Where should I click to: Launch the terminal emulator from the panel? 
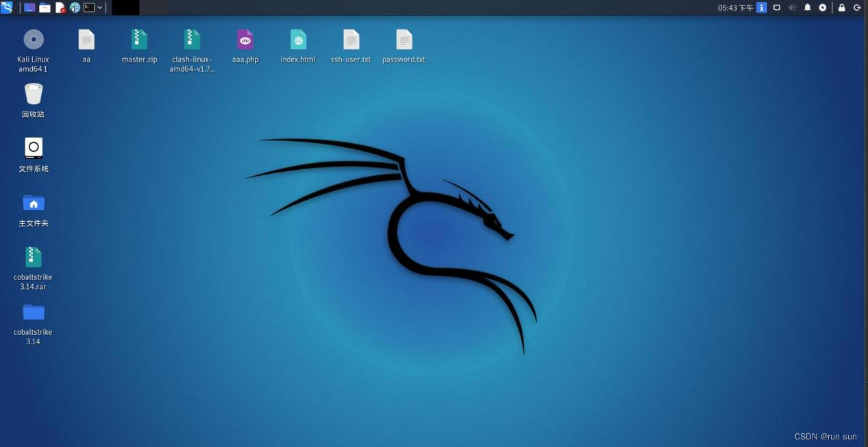(x=89, y=8)
